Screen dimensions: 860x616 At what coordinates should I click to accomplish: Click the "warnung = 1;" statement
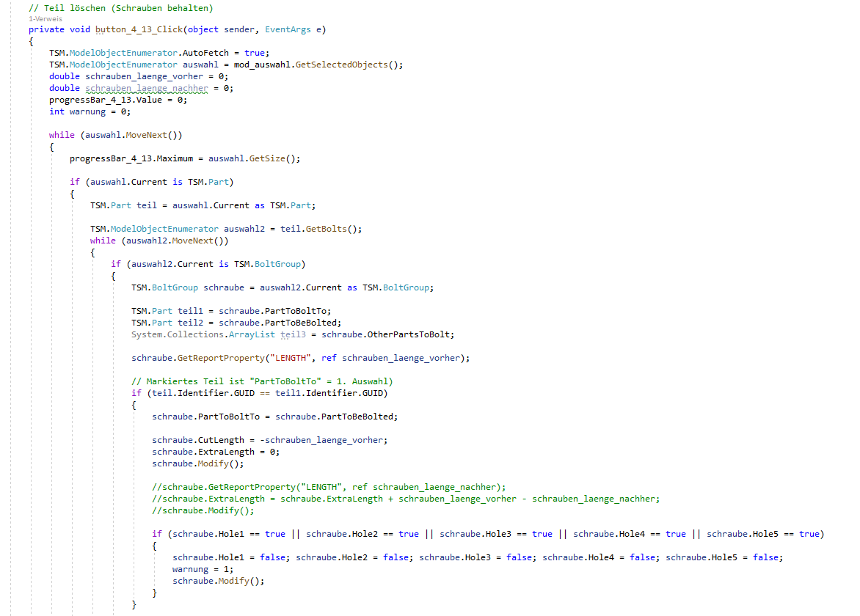(203, 569)
